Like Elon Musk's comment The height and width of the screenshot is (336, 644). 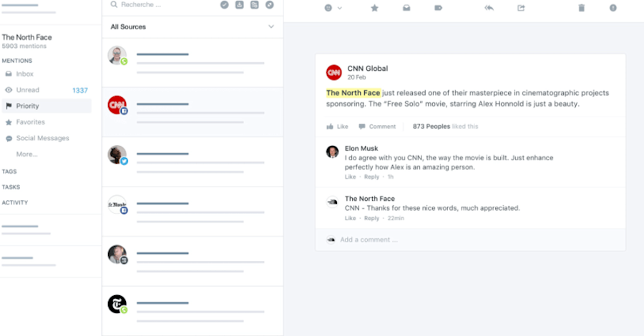pos(351,177)
